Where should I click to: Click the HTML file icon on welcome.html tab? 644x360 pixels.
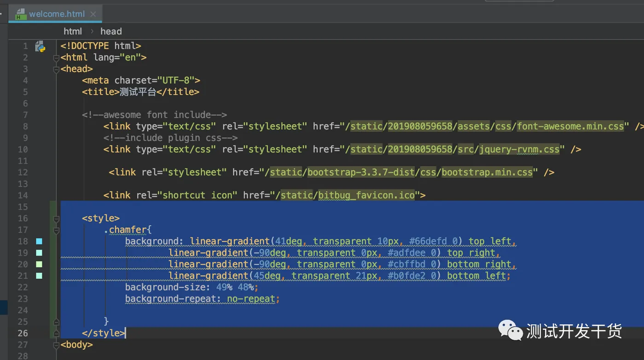[x=21, y=14]
